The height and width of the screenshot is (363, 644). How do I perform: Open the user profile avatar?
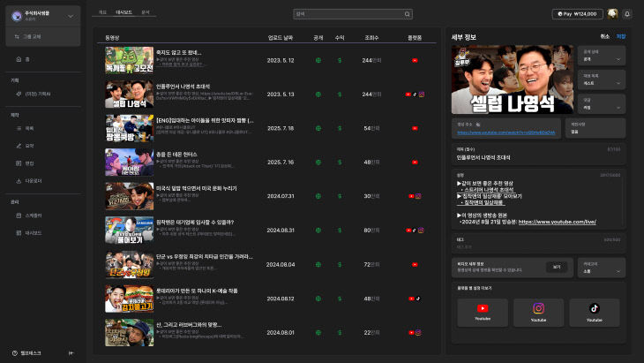click(611, 14)
